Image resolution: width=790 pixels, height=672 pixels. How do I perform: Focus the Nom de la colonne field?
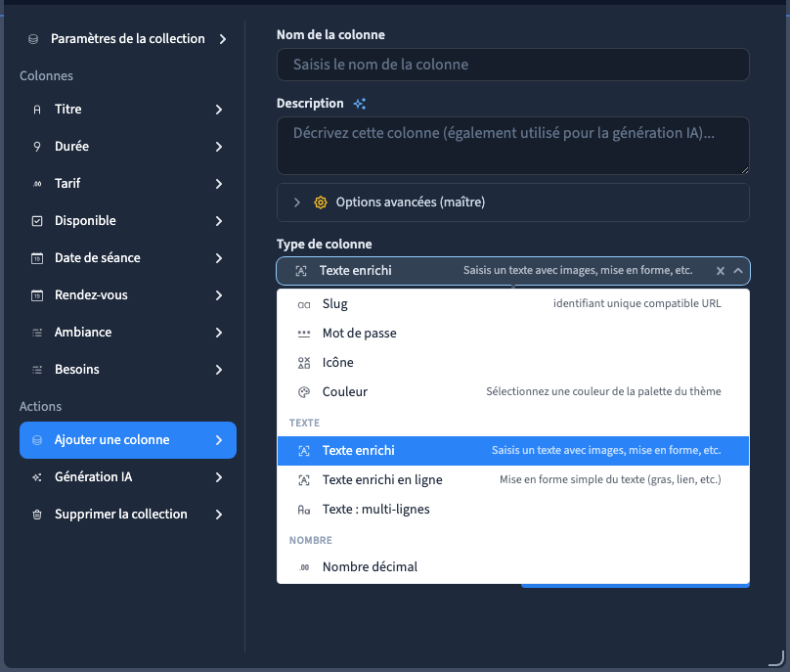[x=513, y=65]
